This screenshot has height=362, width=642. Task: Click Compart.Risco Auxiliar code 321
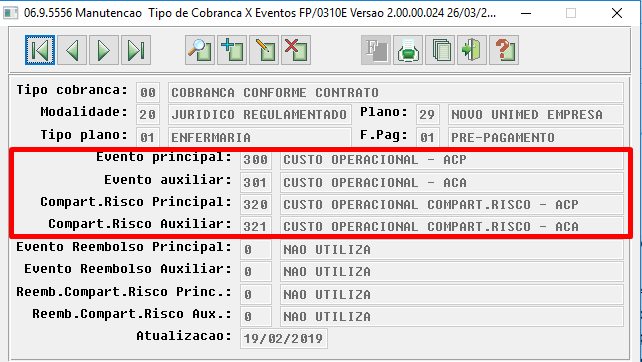pos(256,226)
